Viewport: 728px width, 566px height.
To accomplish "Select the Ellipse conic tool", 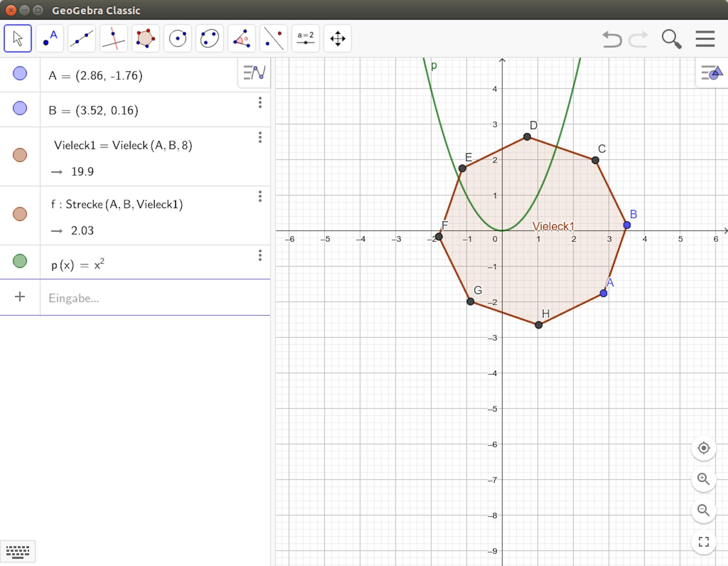I will tap(210, 38).
